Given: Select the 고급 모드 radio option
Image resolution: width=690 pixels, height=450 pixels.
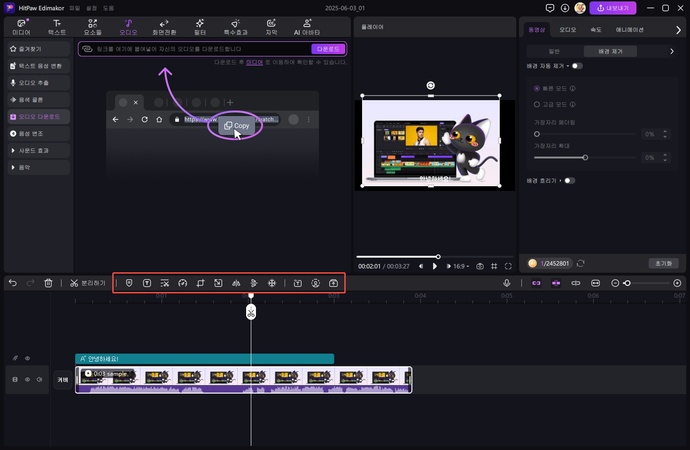Looking at the screenshot, I should (535, 102).
